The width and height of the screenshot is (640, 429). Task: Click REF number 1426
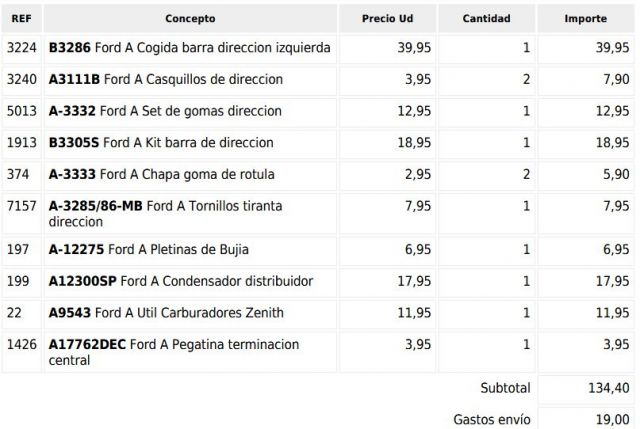click(x=20, y=344)
